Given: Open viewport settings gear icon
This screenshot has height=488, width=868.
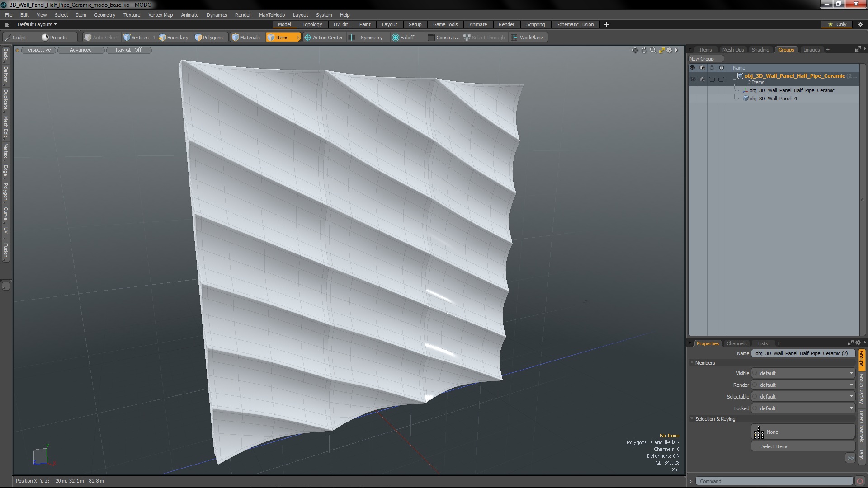Looking at the screenshot, I should (x=670, y=50).
